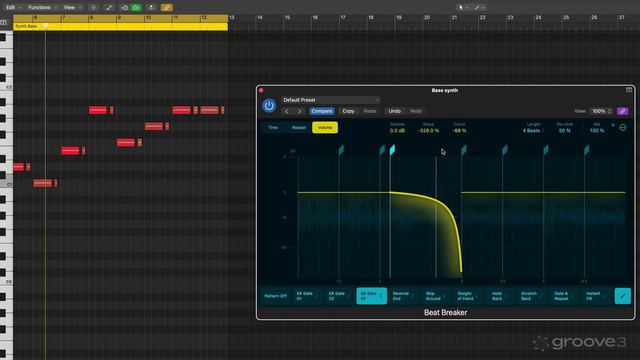Select the highlighted bright cyan slice marker
This screenshot has height=360, width=640.
392,150
